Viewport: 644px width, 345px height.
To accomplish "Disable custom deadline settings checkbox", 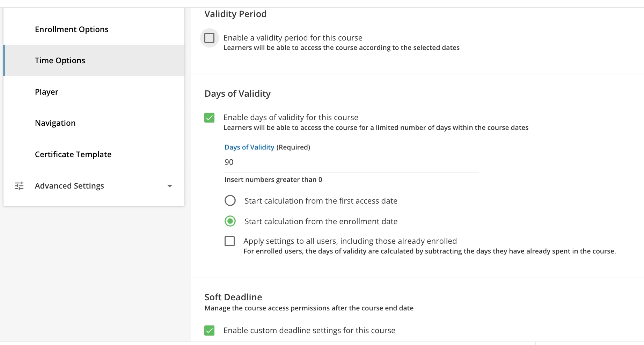I will click(209, 330).
